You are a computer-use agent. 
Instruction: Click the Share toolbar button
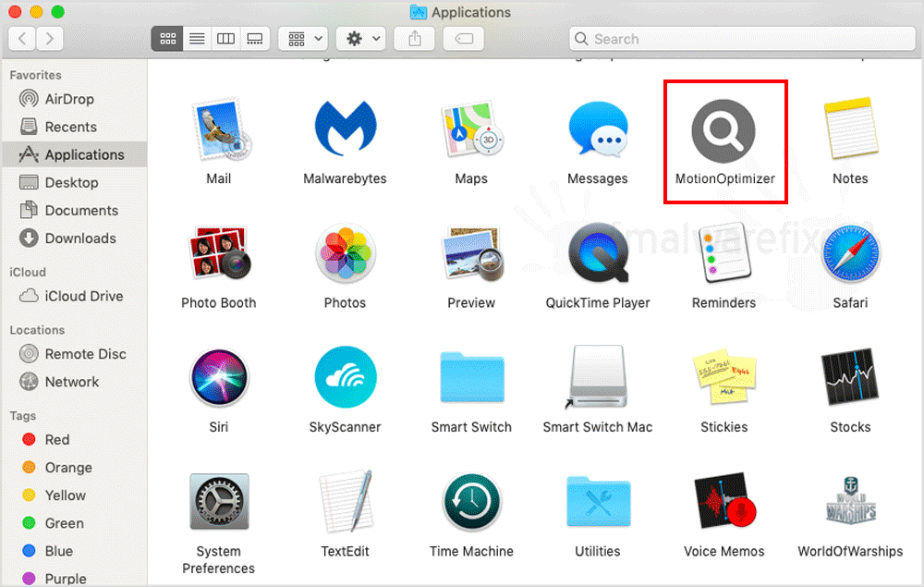[415, 39]
